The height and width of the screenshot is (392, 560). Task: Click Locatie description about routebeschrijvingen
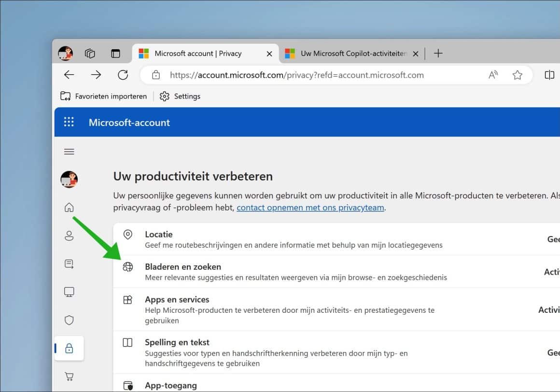(294, 245)
